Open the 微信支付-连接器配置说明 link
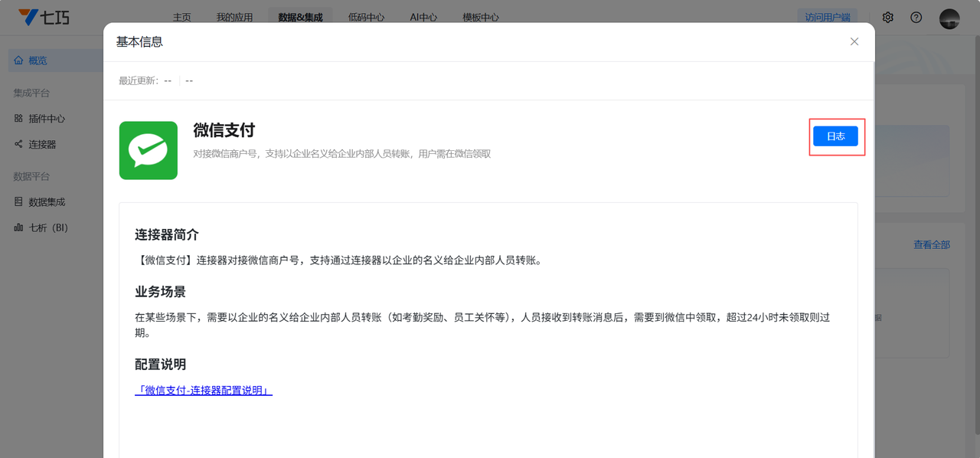980x458 pixels. click(x=204, y=391)
